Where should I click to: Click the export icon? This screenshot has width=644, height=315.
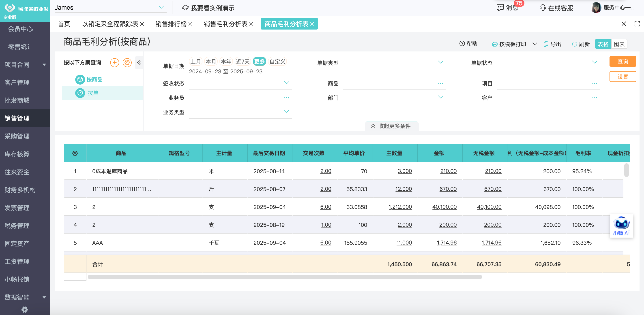point(546,44)
